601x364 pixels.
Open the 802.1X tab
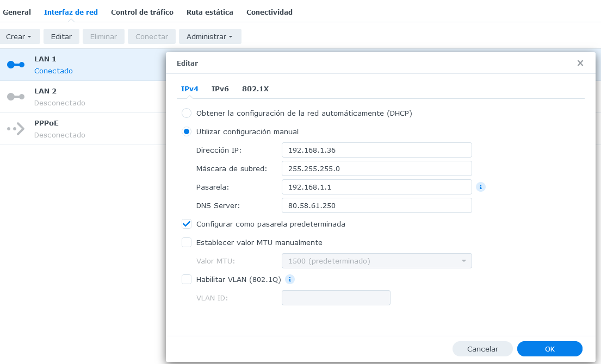coord(255,89)
